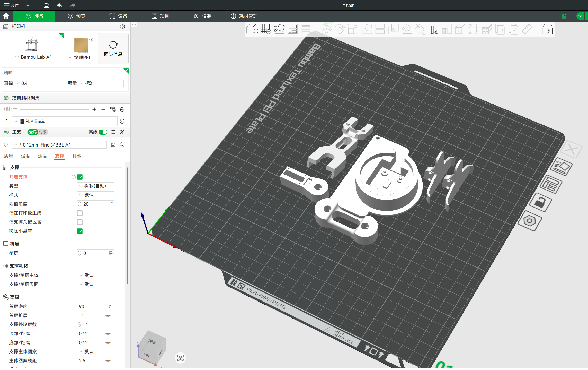Add a filament with plus icon
The image size is (588, 370).
[x=94, y=109]
